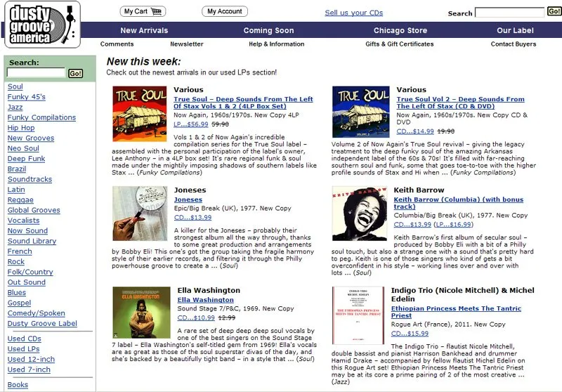Click the Ella Washington album cover
Viewport: 562px width, 392px height.
tap(142, 313)
